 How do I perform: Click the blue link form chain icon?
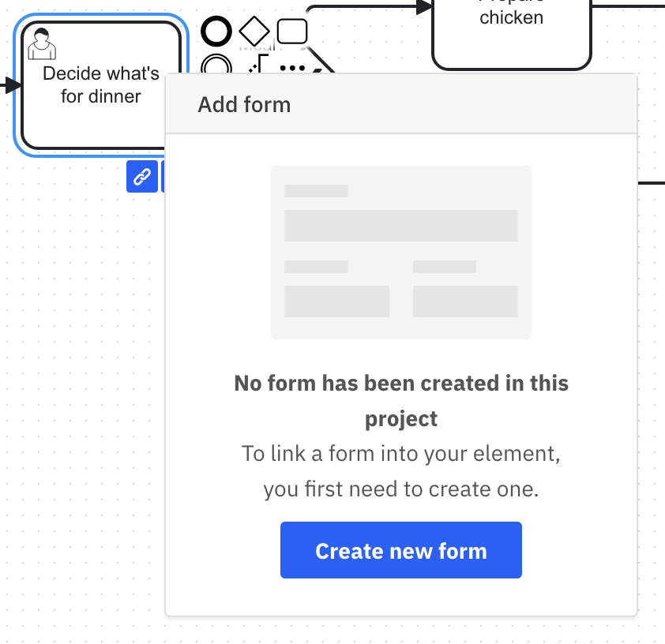tap(142, 176)
